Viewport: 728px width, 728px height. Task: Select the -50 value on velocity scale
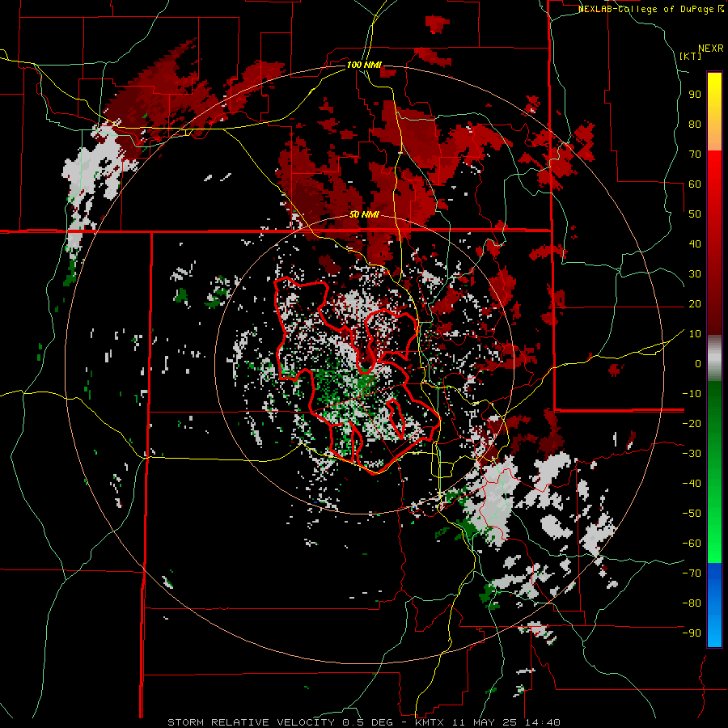point(692,513)
